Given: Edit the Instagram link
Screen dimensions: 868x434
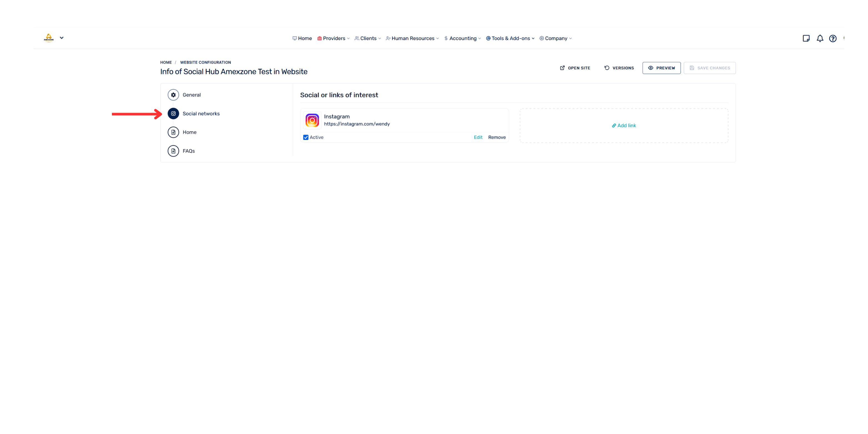Looking at the screenshot, I should point(478,137).
